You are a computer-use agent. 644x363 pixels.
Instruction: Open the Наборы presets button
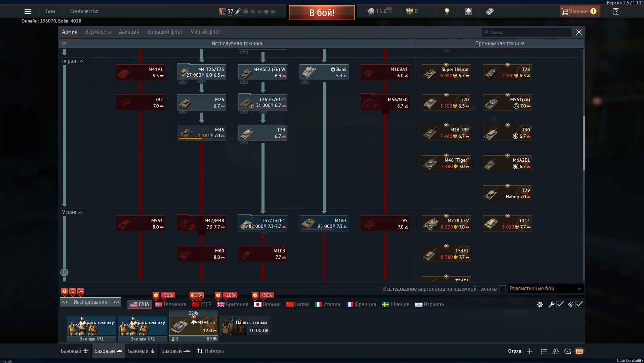[x=210, y=351]
